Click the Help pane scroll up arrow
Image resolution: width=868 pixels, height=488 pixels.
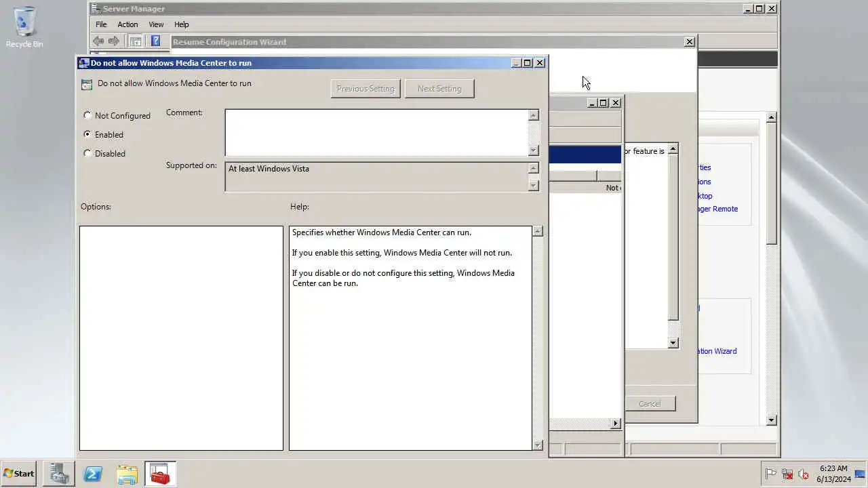point(538,231)
